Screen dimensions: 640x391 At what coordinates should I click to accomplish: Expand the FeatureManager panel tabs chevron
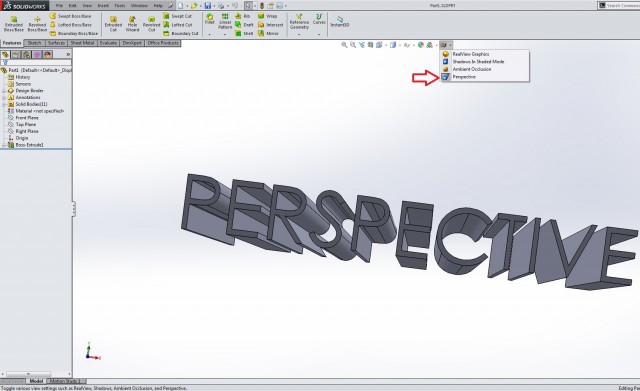[x=68, y=54]
